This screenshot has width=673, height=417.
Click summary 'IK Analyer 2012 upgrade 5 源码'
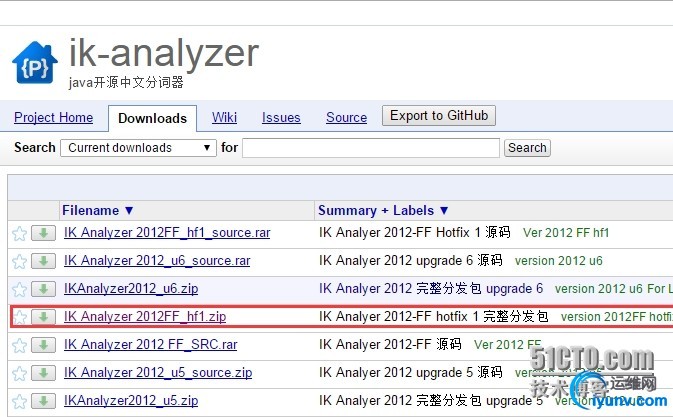click(411, 372)
